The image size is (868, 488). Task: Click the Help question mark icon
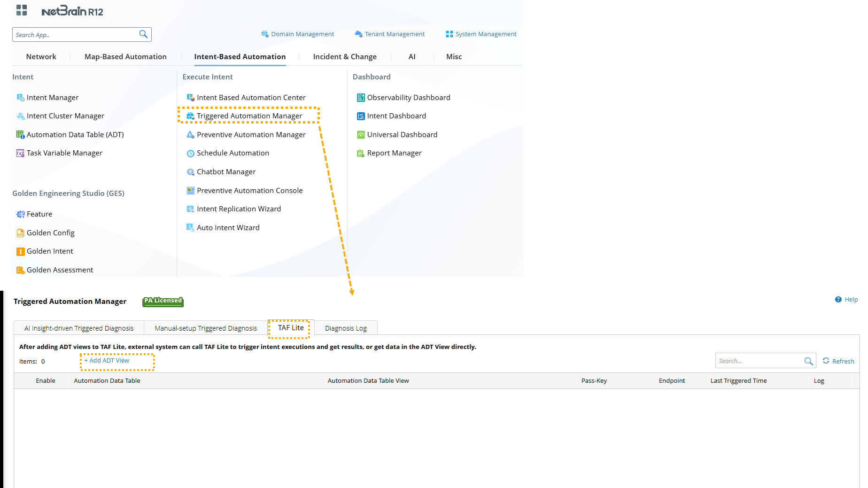pos(838,300)
